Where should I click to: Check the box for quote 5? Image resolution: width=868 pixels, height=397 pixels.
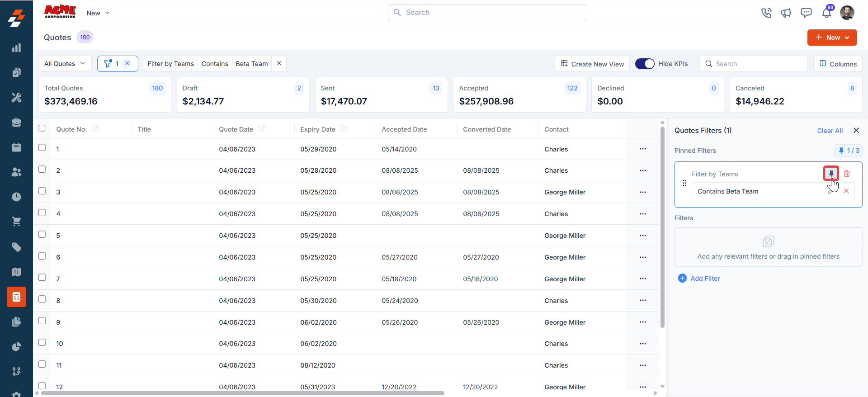[42, 234]
